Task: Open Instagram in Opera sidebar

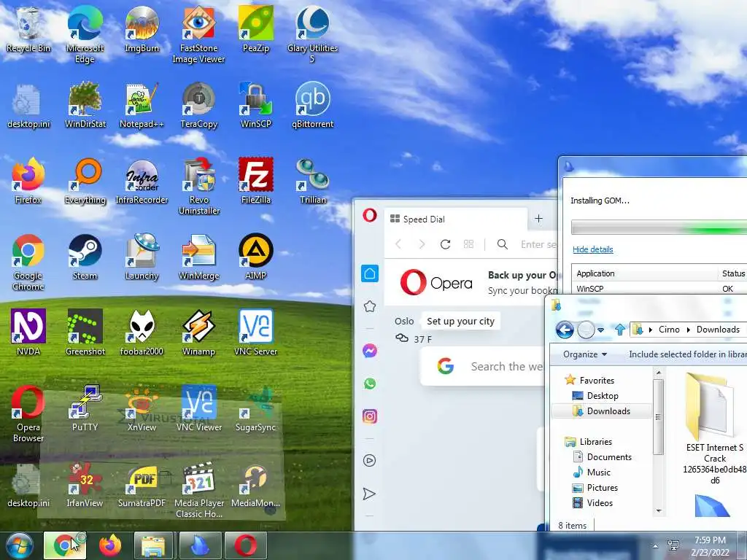Action: pyautogui.click(x=370, y=416)
